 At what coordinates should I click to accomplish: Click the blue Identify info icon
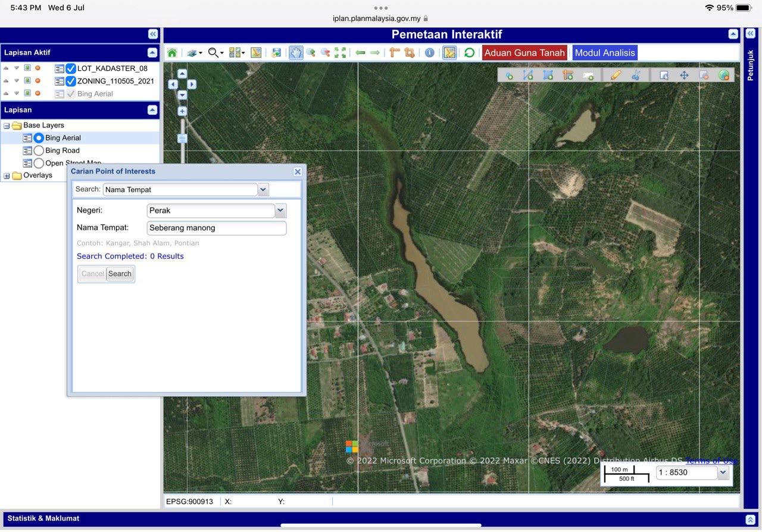coord(429,53)
